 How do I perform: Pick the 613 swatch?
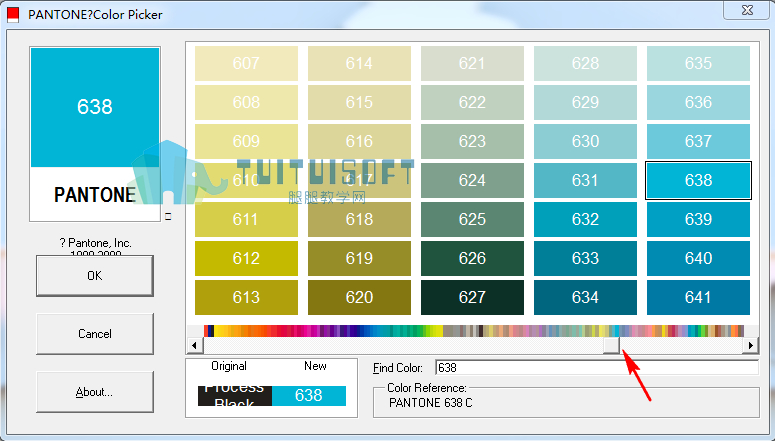point(246,297)
